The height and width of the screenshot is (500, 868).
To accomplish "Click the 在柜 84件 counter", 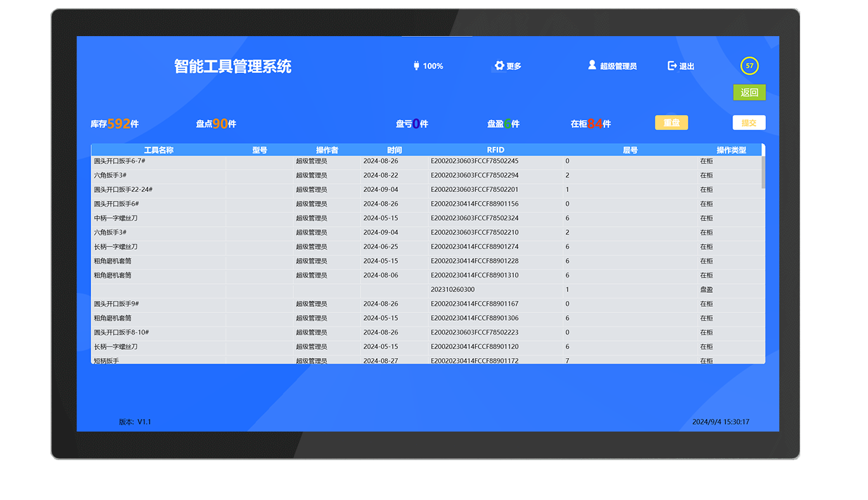I will 590,124.
